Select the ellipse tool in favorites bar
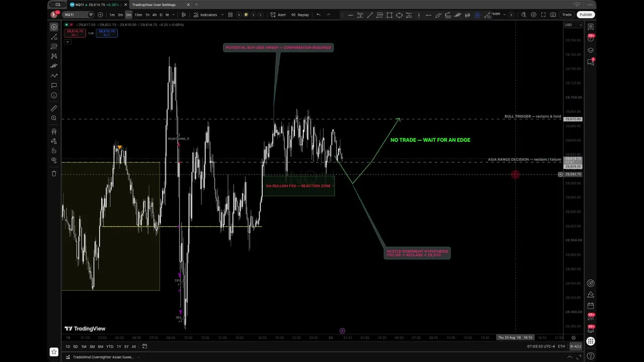Image resolution: width=644 pixels, height=362 pixels. (x=399, y=15)
